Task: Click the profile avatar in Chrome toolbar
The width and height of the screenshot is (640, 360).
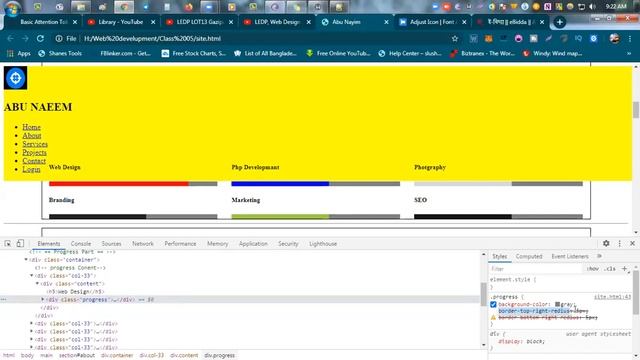Action: [x=614, y=38]
